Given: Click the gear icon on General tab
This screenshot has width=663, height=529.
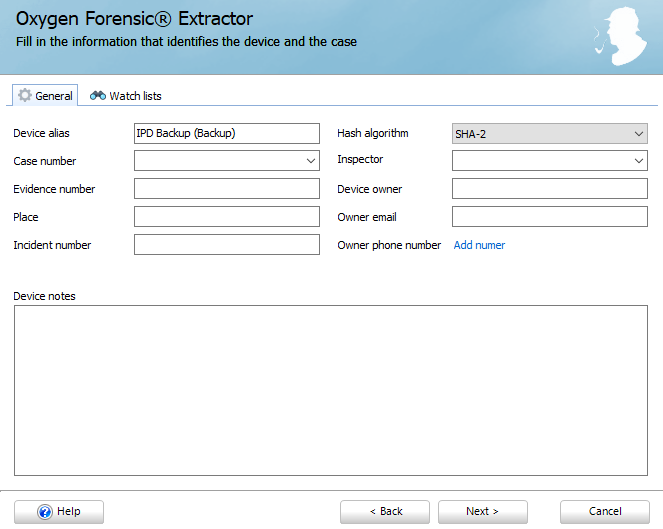Looking at the screenshot, I should [x=25, y=96].
